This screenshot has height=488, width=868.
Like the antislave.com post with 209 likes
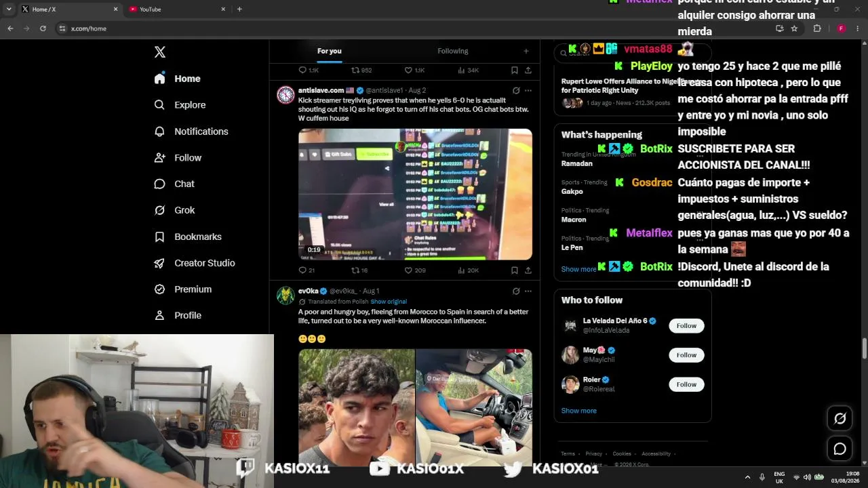pos(415,270)
